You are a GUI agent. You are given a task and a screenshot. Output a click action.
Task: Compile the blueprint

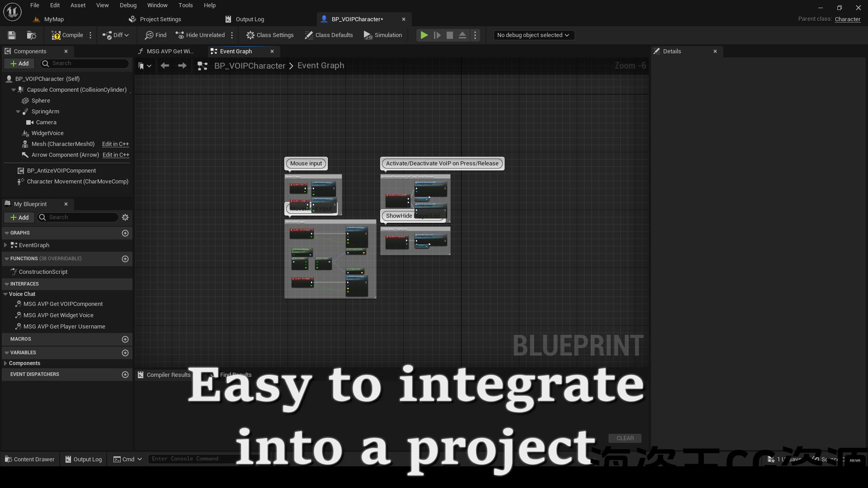67,35
